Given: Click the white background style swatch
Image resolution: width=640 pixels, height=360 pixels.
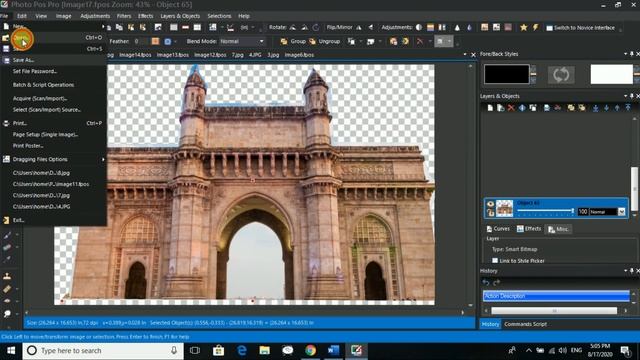Looking at the screenshot, I should coord(611,74).
